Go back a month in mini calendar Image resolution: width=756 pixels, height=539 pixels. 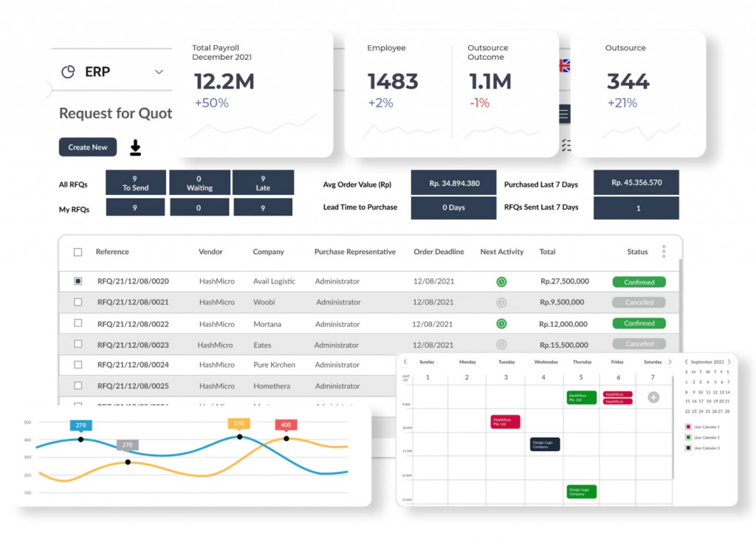point(687,362)
